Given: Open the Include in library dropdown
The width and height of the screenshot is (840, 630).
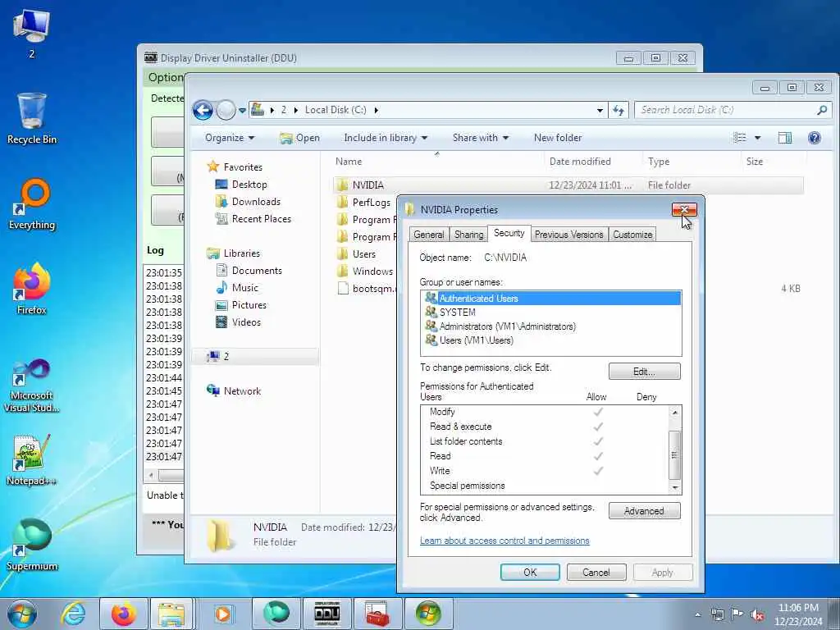Looking at the screenshot, I should click(386, 138).
